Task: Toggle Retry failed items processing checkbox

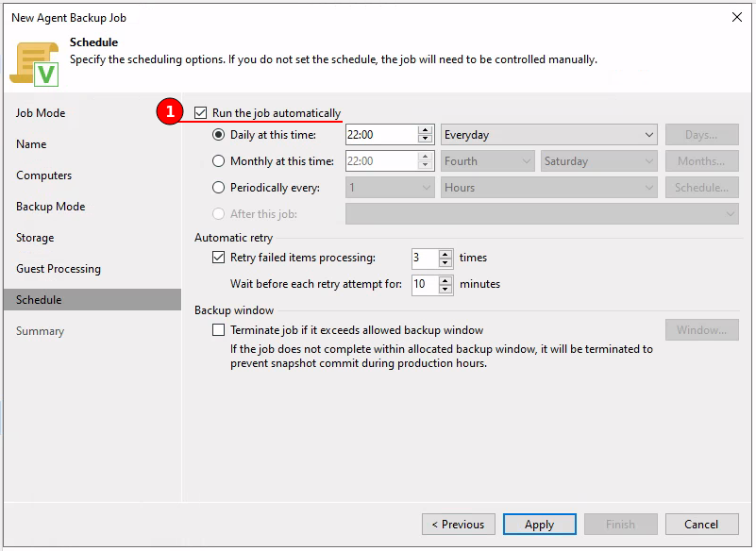Action: (x=218, y=258)
